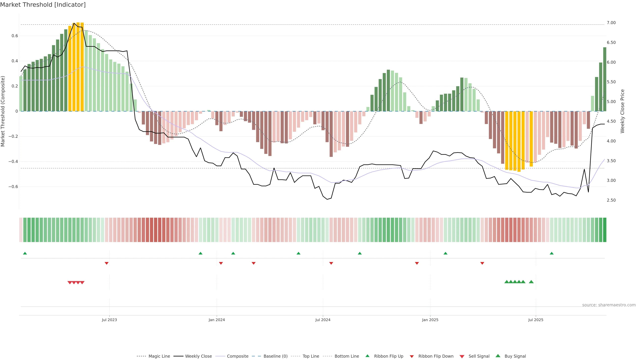Viewport: 644px width, 362px height.
Task: Click the ribbon flip down marker before Jul 2023
Action: pyautogui.click(x=106, y=263)
